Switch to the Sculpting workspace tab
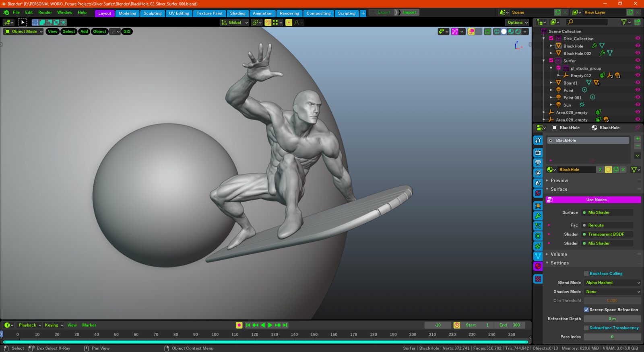Screen dimensions: 644x352 click(153, 13)
